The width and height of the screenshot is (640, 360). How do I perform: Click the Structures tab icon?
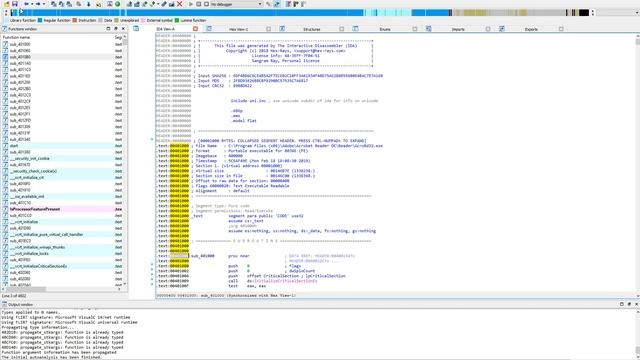282,29
